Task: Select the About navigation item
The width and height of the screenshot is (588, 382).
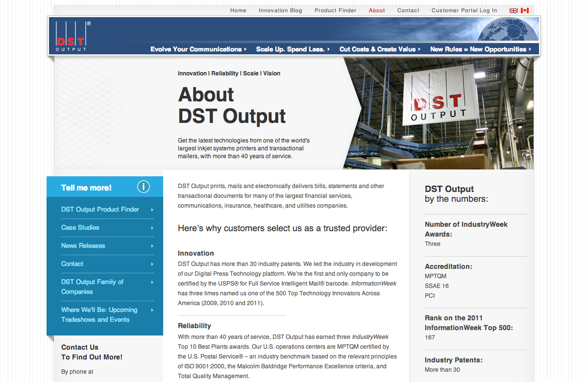Action: (377, 10)
